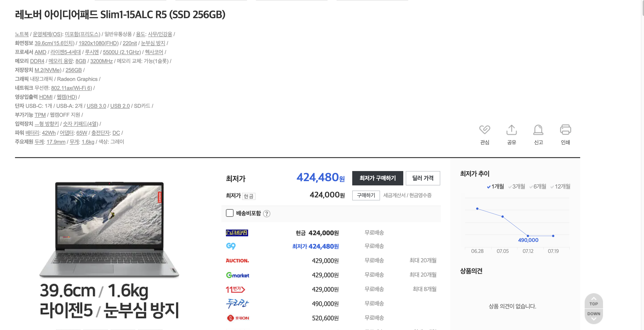
Task: Open the 256GB storage capacity link
Action: pyautogui.click(x=73, y=70)
